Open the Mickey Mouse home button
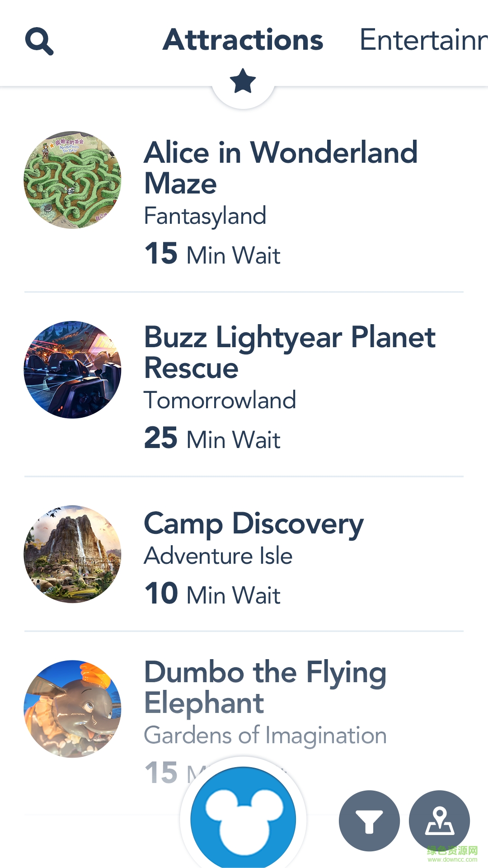 (243, 818)
